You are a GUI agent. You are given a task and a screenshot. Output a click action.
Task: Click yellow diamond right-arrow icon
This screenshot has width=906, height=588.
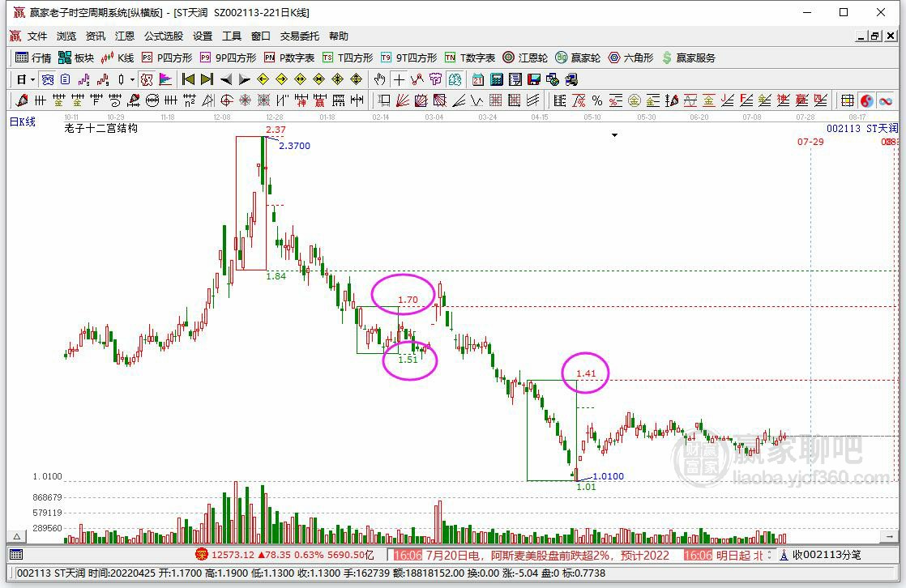281,79
